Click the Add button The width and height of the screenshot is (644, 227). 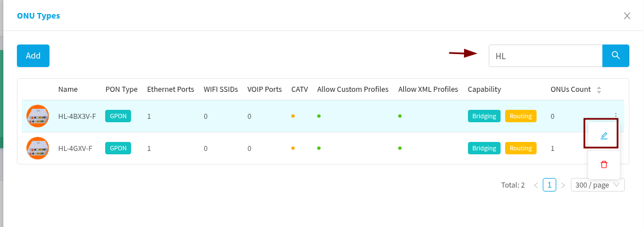click(33, 56)
